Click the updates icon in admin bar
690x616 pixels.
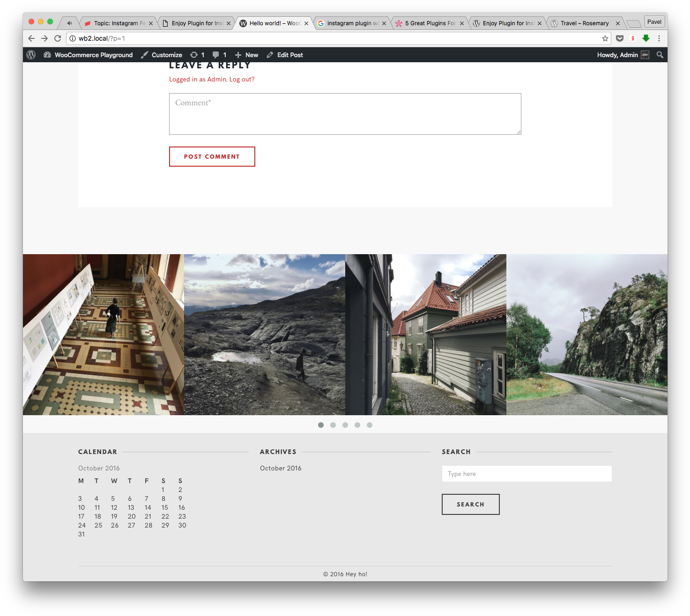[x=197, y=55]
